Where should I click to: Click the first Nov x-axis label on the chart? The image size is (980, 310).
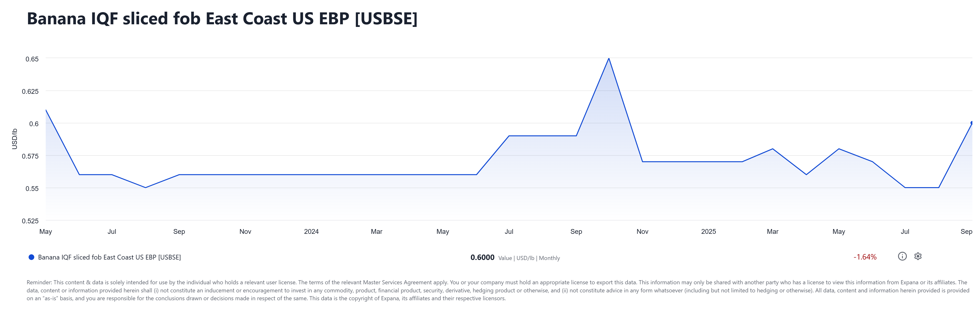coord(245,232)
